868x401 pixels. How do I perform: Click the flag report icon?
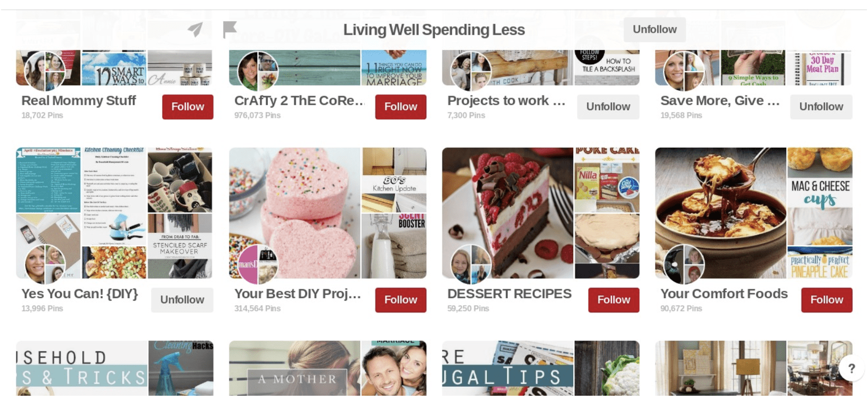[x=229, y=30]
